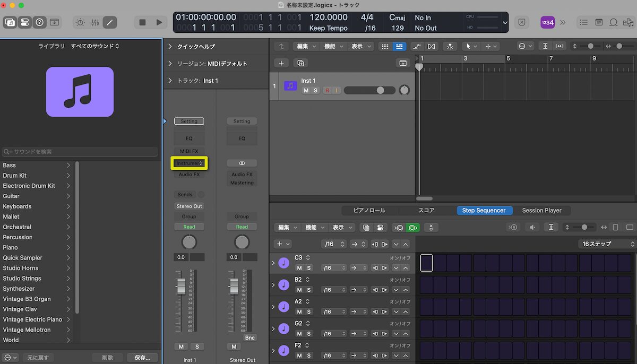
Task: Click the サウンドを検索 search field
Action: pyautogui.click(x=80, y=152)
